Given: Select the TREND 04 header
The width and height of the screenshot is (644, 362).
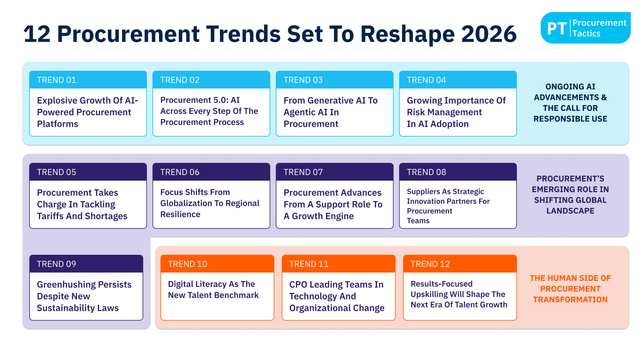Looking at the screenshot, I should pyautogui.click(x=458, y=80).
